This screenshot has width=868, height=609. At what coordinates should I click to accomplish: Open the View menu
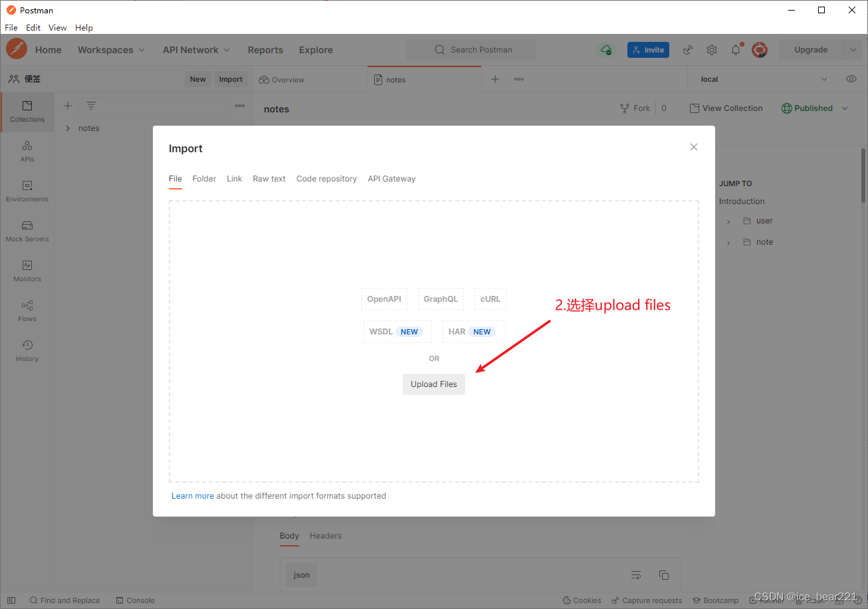point(58,28)
